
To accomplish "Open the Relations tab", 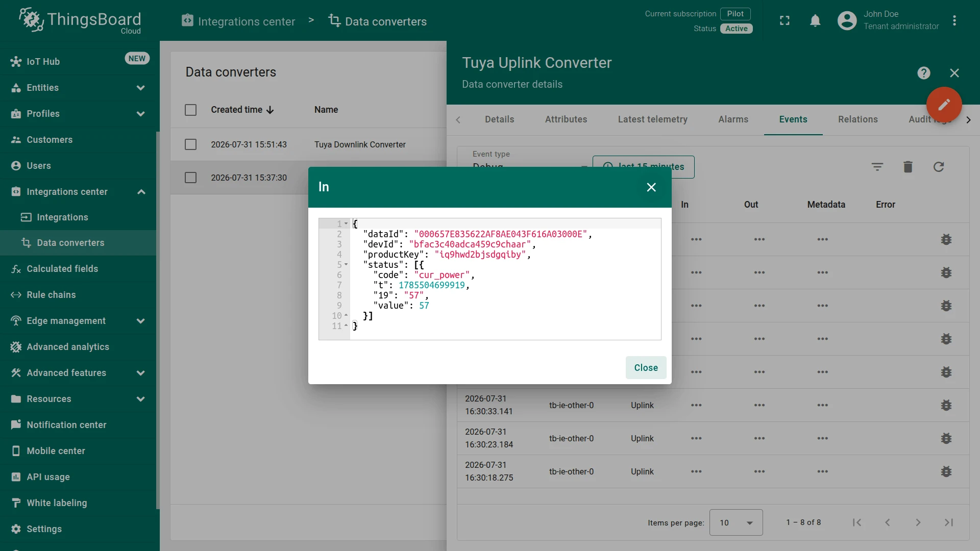I will coord(857,119).
